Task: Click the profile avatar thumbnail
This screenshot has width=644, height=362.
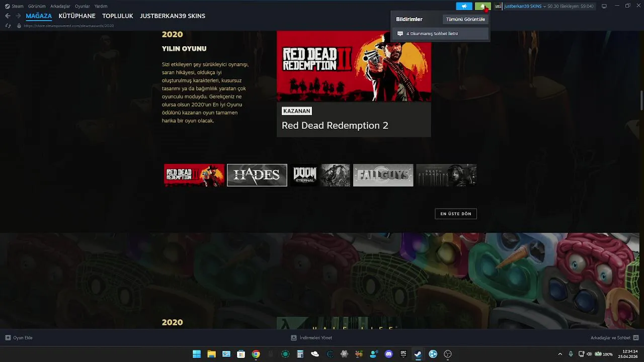Action: click(x=498, y=6)
